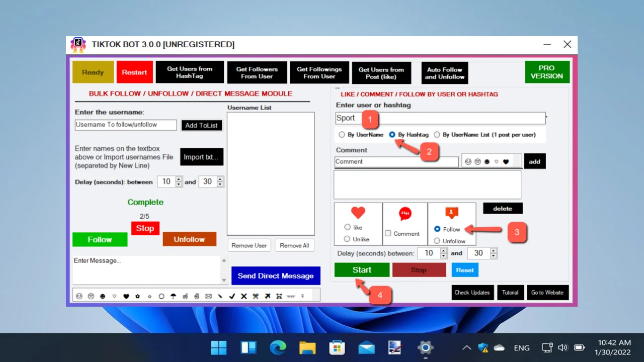Insert the check mark symbol

tap(232, 296)
